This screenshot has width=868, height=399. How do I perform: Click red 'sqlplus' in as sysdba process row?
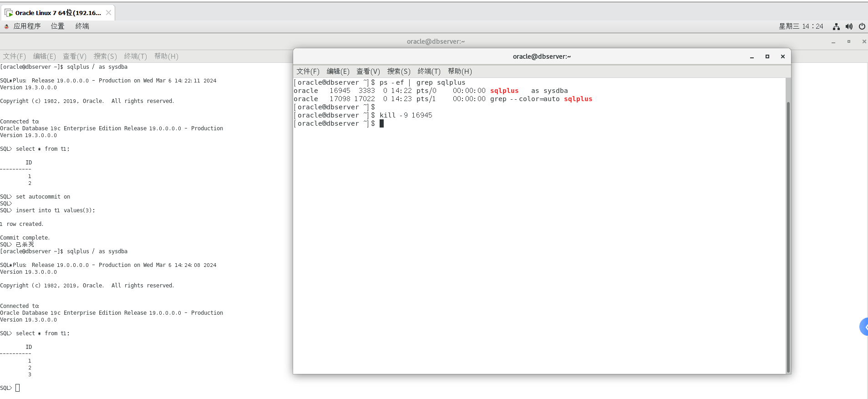click(504, 91)
